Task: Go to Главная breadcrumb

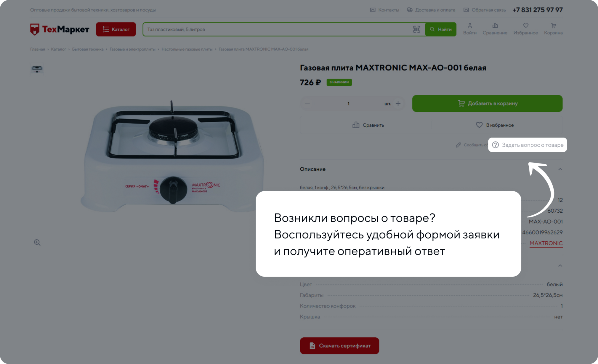Action: 37,49
